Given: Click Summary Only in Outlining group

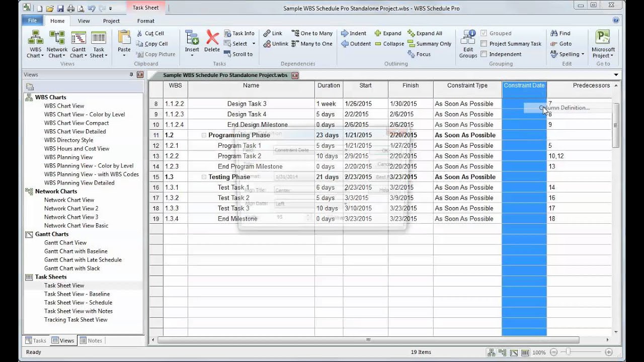Looking at the screenshot, I should 429,44.
